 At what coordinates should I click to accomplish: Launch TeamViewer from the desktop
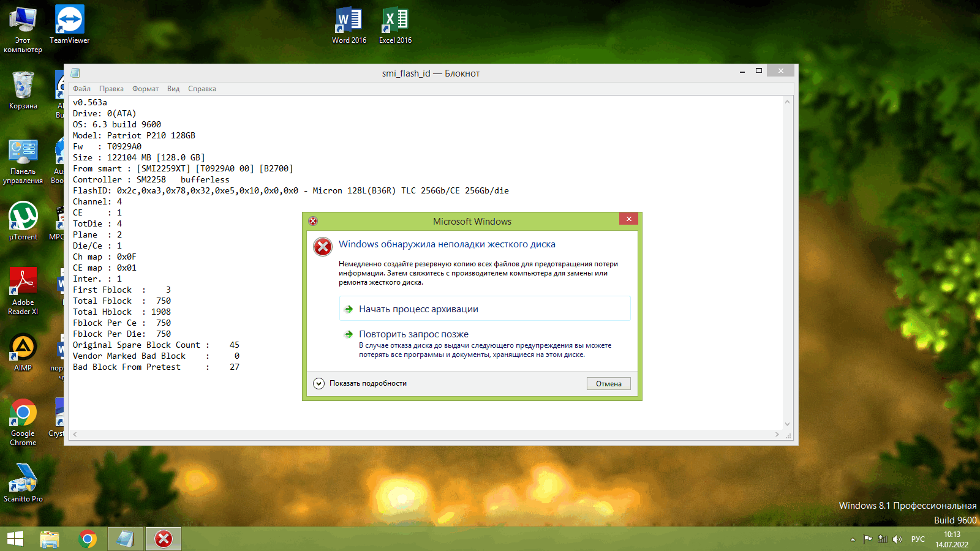click(x=69, y=25)
